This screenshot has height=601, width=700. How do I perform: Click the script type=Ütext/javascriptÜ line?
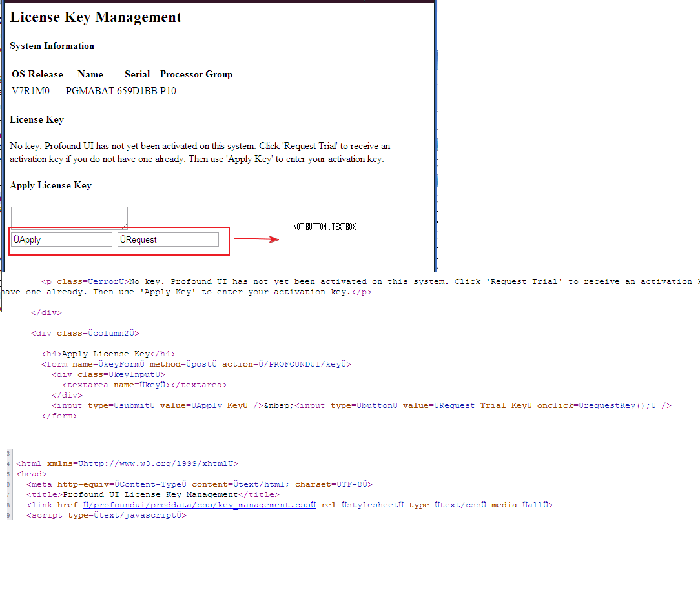107,515
